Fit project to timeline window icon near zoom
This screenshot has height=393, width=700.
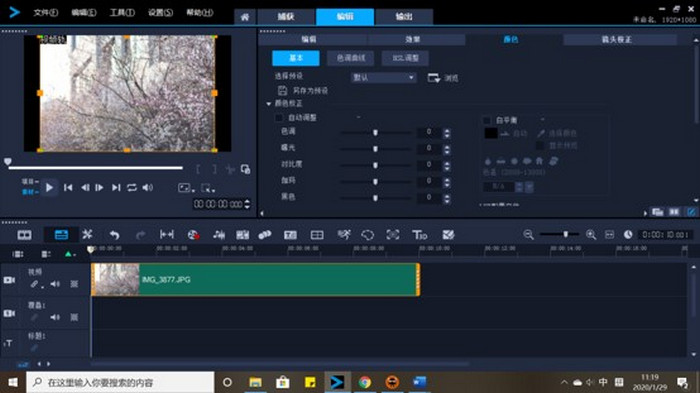(609, 234)
